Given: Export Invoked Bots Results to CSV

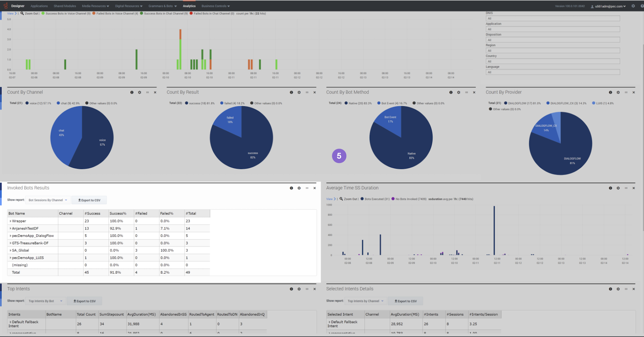Looking at the screenshot, I should (89, 200).
